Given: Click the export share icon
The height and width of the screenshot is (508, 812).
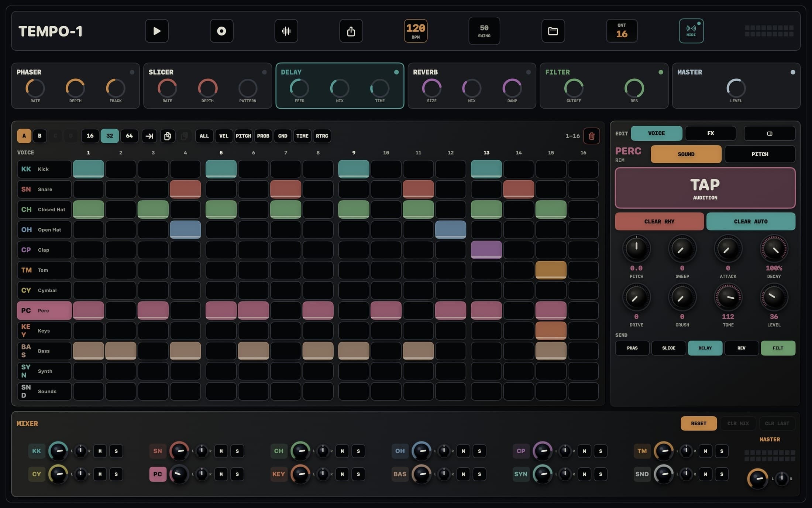Looking at the screenshot, I should (351, 31).
